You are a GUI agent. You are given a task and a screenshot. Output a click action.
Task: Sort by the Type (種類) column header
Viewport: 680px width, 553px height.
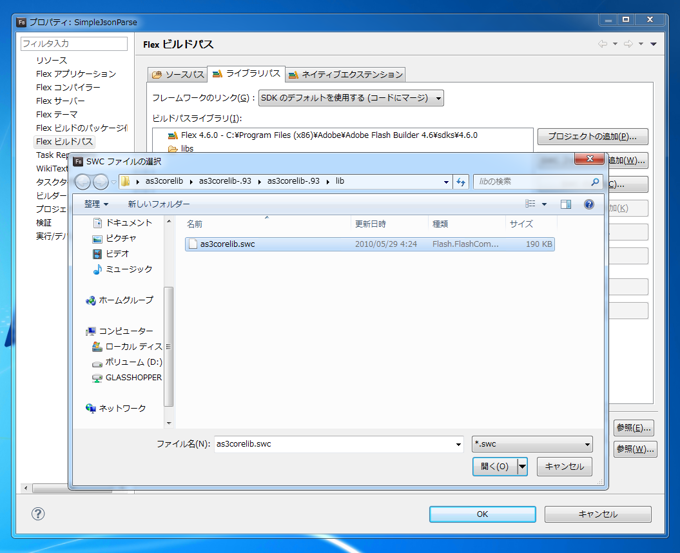tap(467, 224)
